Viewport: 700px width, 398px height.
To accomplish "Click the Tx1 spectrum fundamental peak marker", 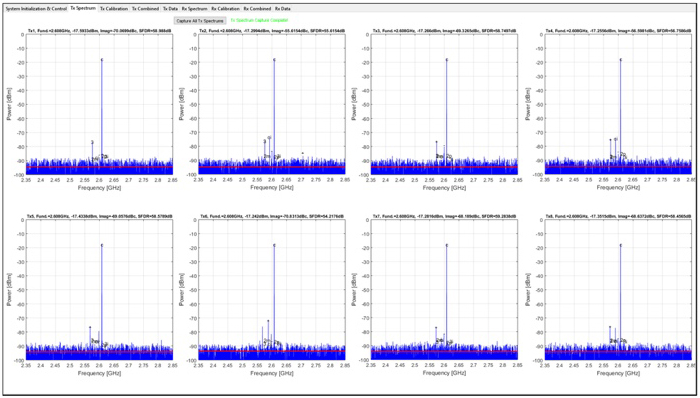I will pyautogui.click(x=102, y=59).
